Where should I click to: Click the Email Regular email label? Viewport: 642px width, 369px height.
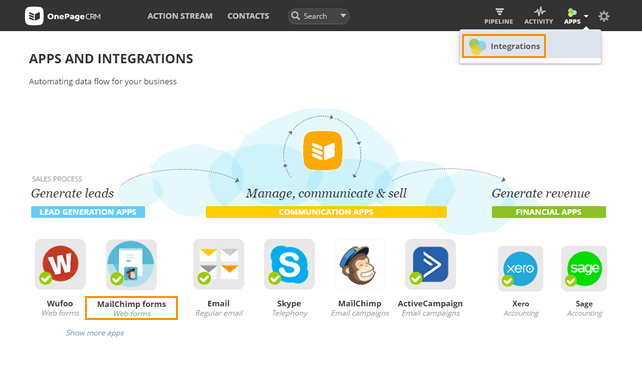coord(219,308)
